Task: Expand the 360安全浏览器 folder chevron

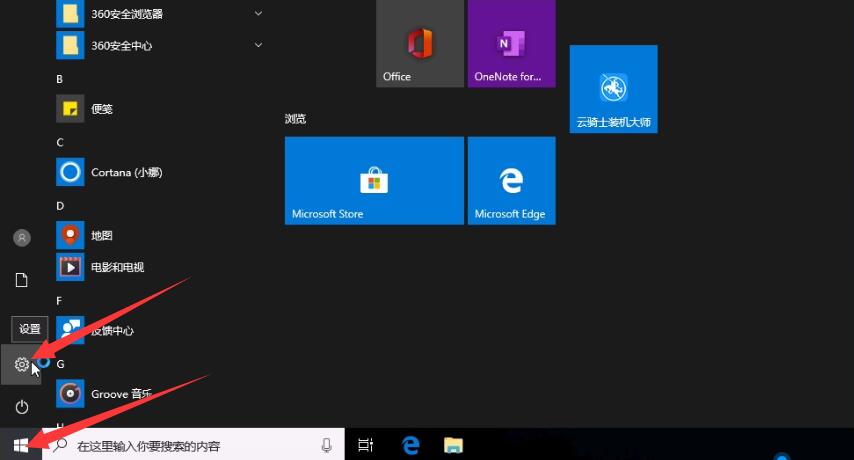Action: point(259,13)
